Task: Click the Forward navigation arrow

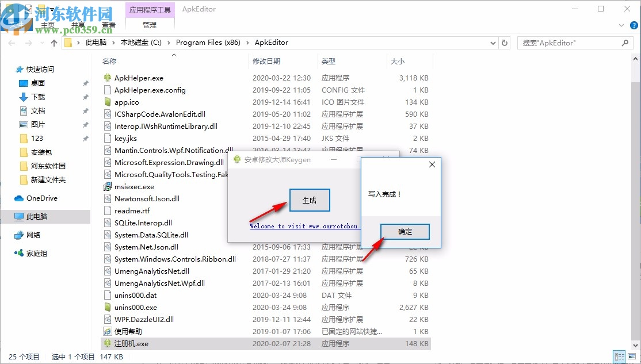Action: tap(28, 43)
